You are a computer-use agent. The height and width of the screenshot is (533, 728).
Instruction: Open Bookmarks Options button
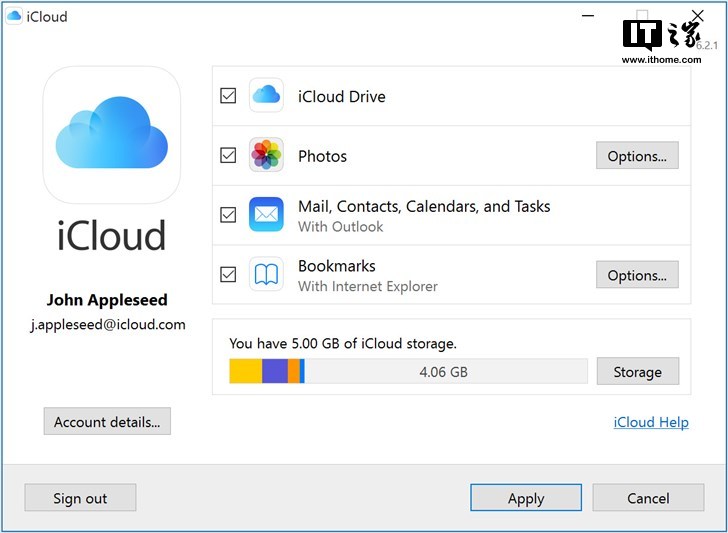(x=637, y=275)
